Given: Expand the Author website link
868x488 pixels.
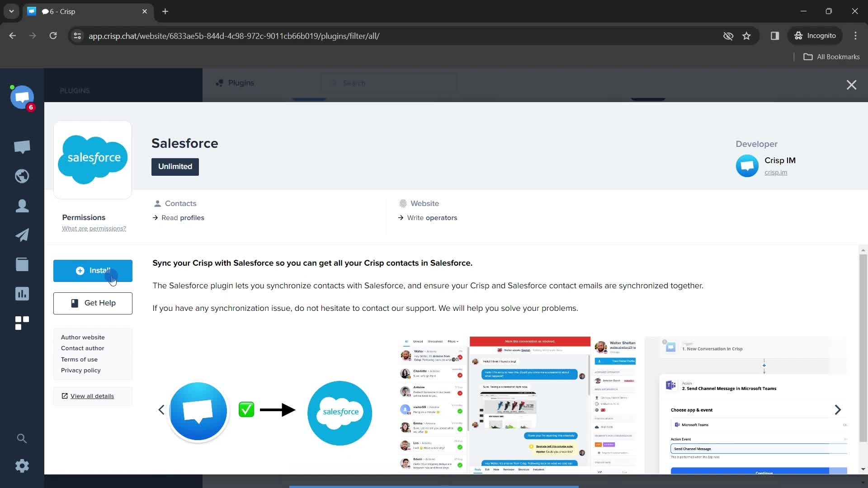Looking at the screenshot, I should pyautogui.click(x=84, y=337).
